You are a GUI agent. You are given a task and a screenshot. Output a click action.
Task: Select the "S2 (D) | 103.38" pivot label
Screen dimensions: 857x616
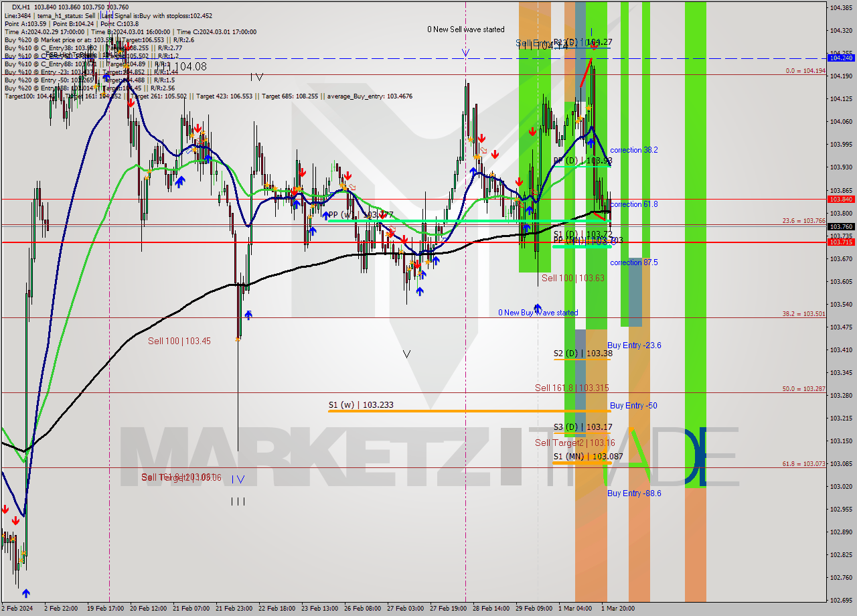coord(582,354)
